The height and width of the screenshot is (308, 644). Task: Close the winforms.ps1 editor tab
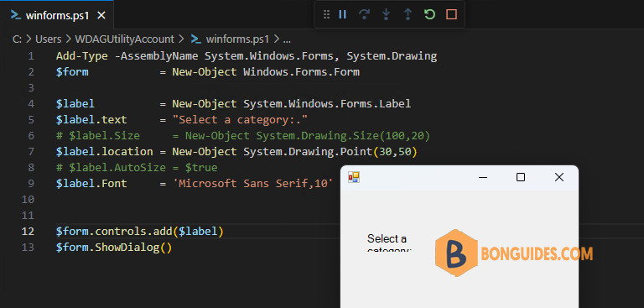pos(101,16)
